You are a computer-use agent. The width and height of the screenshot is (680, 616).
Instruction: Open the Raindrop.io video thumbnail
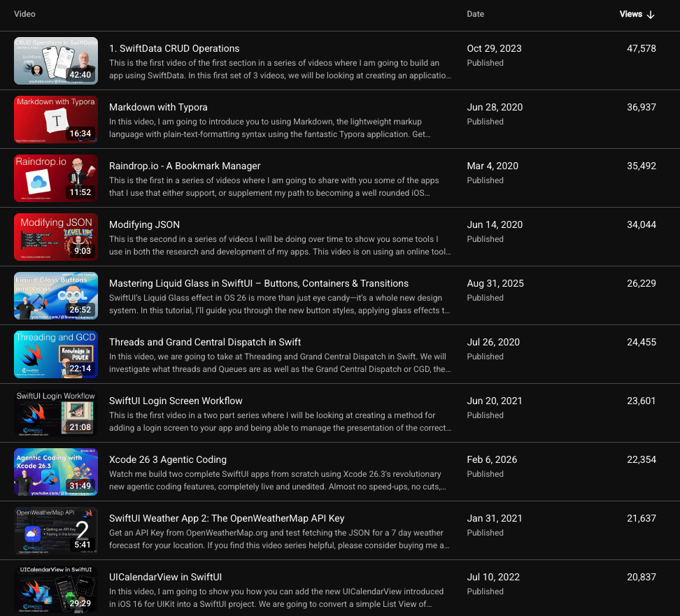(56, 178)
